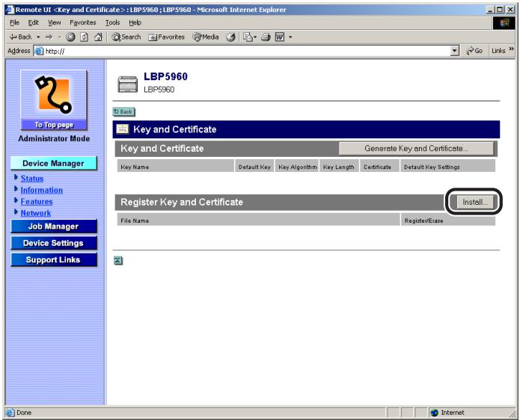Open the Favorites menu
This screenshot has width=520, height=420.
83,22
